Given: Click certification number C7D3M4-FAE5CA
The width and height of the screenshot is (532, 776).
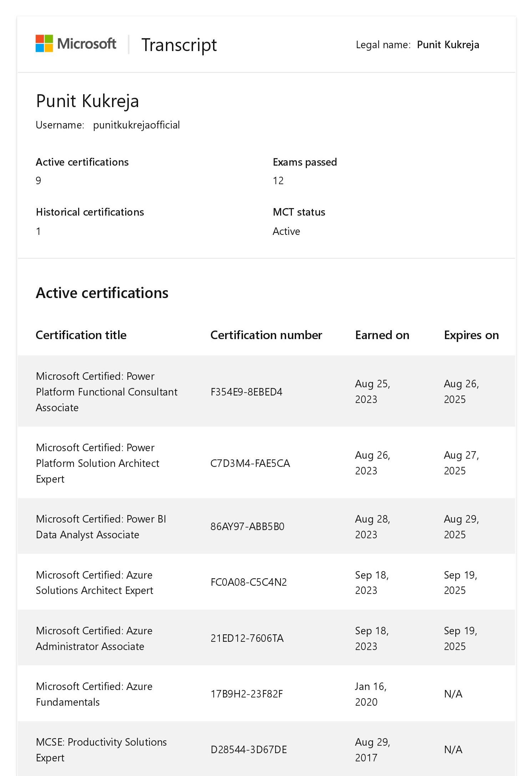Looking at the screenshot, I should click(x=250, y=463).
